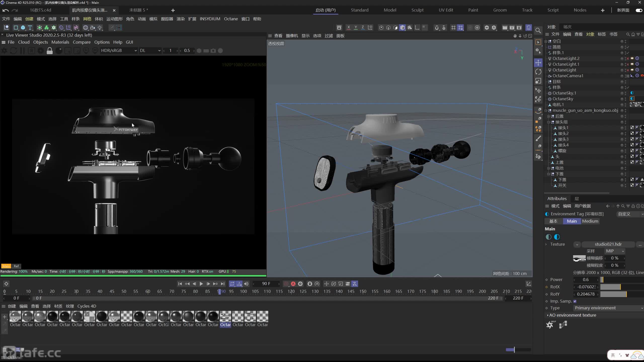
Task: Click the Live Viewer restart render icon
Action: tap(14, 51)
